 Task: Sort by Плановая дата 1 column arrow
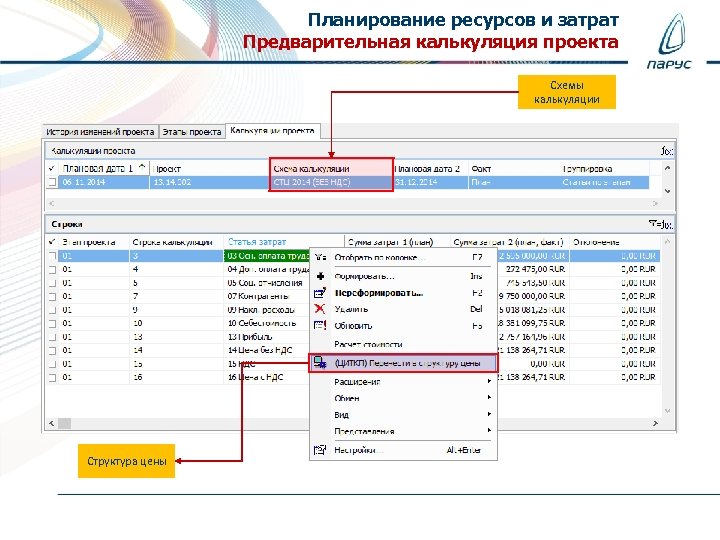pyautogui.click(x=142, y=167)
